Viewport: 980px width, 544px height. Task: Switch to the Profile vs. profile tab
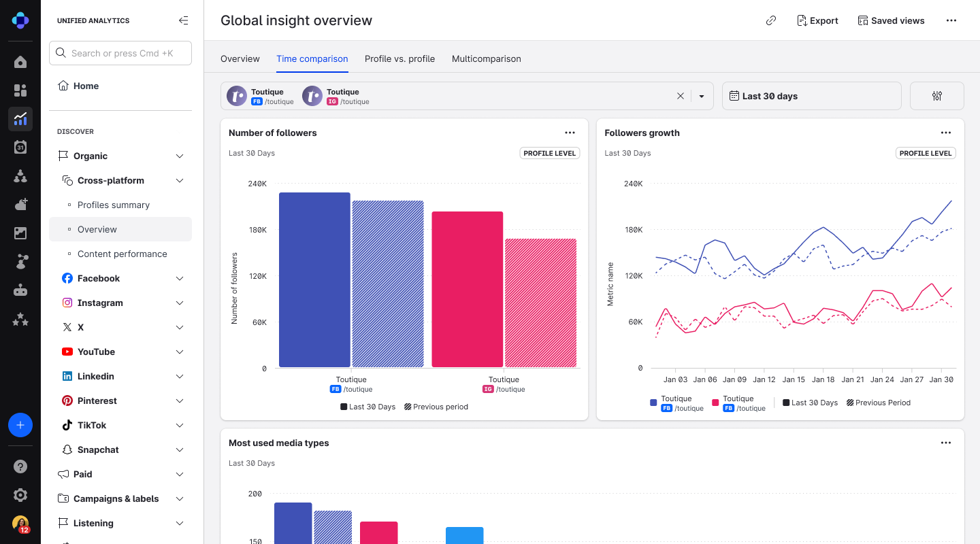tap(399, 58)
